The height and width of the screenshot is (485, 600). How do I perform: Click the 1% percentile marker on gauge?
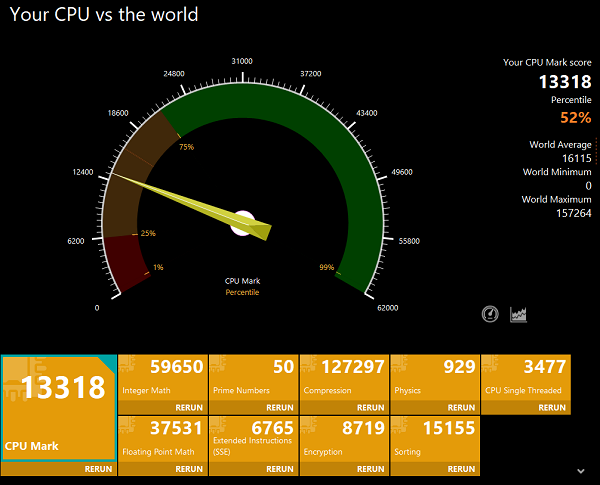click(x=158, y=267)
